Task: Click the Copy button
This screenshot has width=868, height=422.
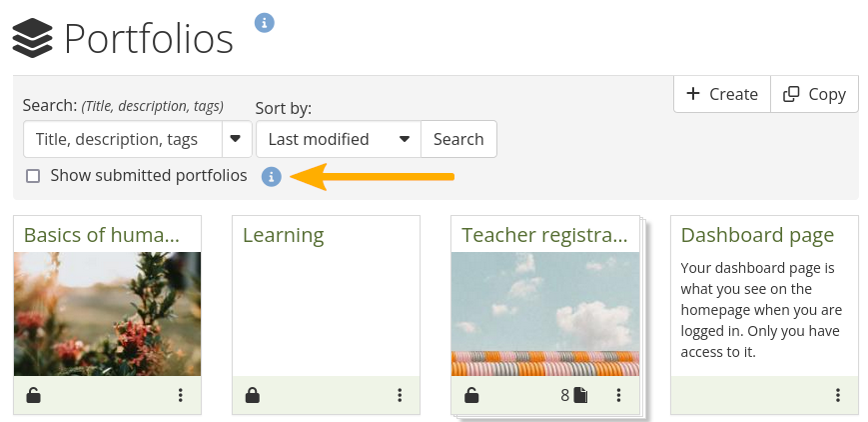Action: [814, 94]
